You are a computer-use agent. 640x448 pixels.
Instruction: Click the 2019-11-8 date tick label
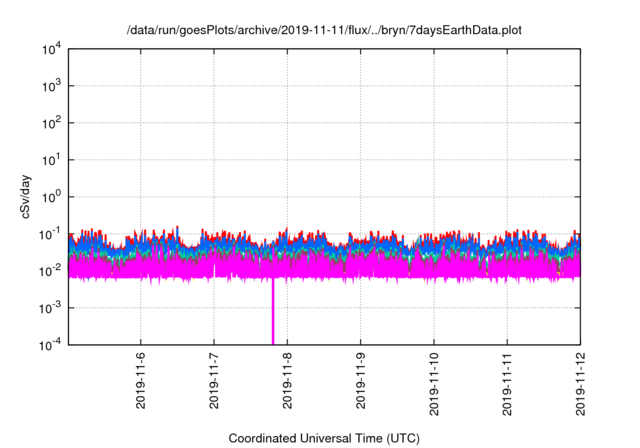click(287, 381)
